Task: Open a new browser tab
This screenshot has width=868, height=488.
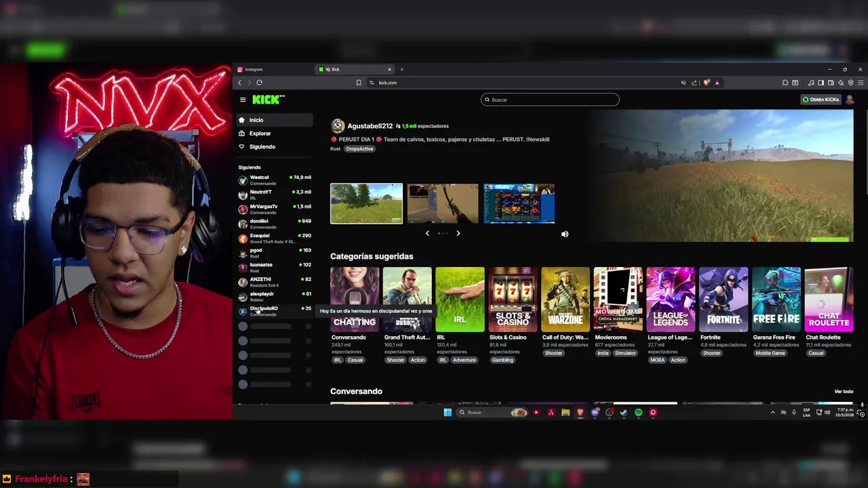Action: [x=401, y=69]
